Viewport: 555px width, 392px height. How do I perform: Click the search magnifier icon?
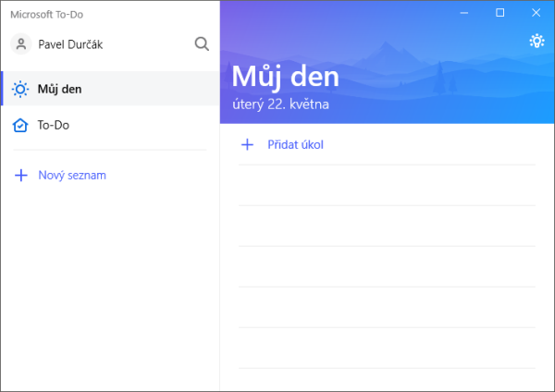tap(202, 44)
